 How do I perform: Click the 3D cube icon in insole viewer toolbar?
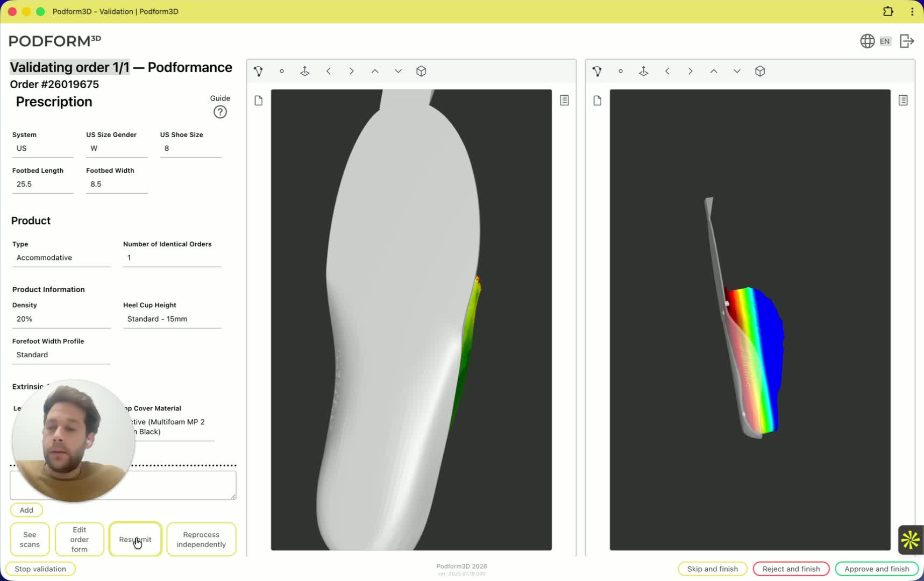(x=421, y=71)
